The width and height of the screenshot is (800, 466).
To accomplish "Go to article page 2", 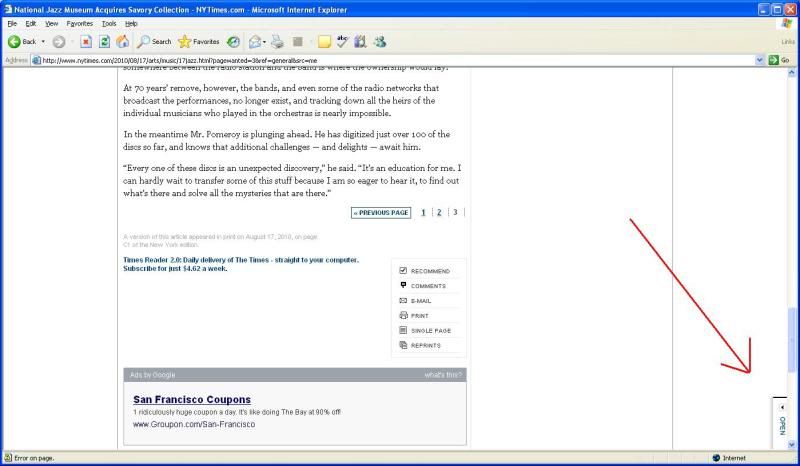I will tap(439, 212).
